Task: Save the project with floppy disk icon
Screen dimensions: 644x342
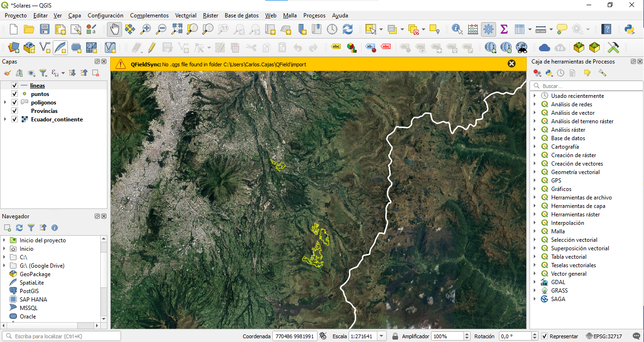Action: pos(45,29)
